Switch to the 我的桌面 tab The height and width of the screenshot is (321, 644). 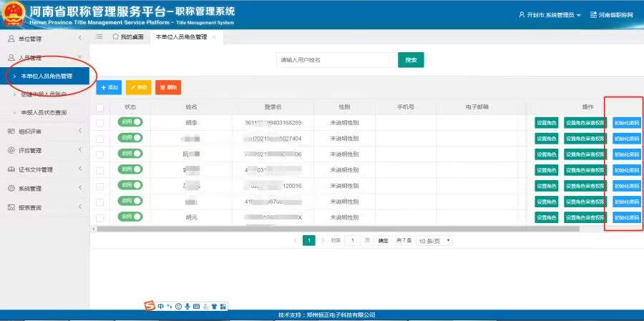(x=128, y=37)
